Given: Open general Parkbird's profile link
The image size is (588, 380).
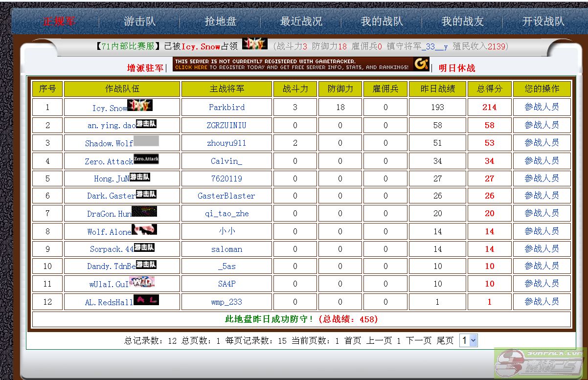Looking at the screenshot, I should [x=226, y=108].
